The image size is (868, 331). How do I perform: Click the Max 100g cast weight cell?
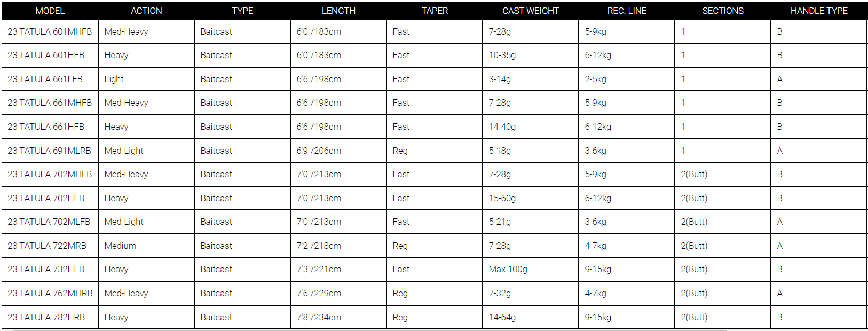(x=531, y=270)
